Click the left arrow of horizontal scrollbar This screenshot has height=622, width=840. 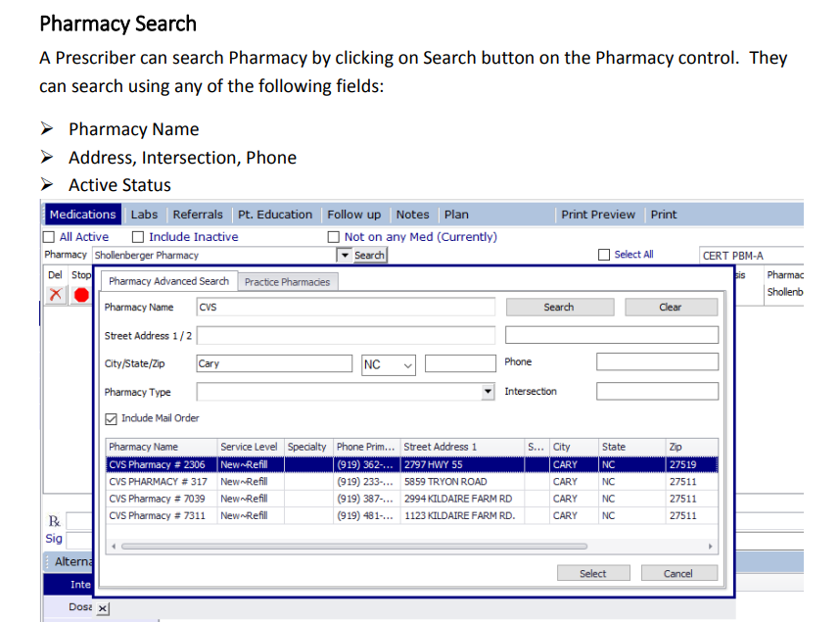[x=115, y=546]
